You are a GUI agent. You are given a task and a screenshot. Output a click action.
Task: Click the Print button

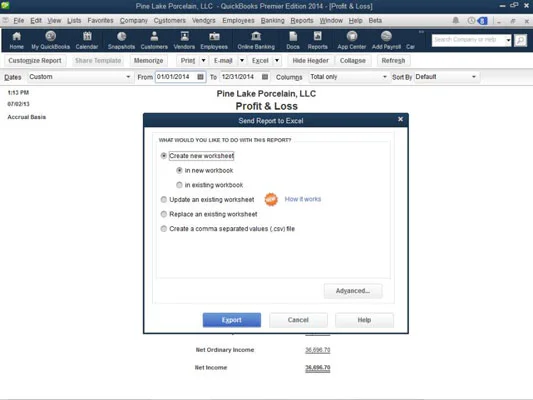tap(188, 60)
